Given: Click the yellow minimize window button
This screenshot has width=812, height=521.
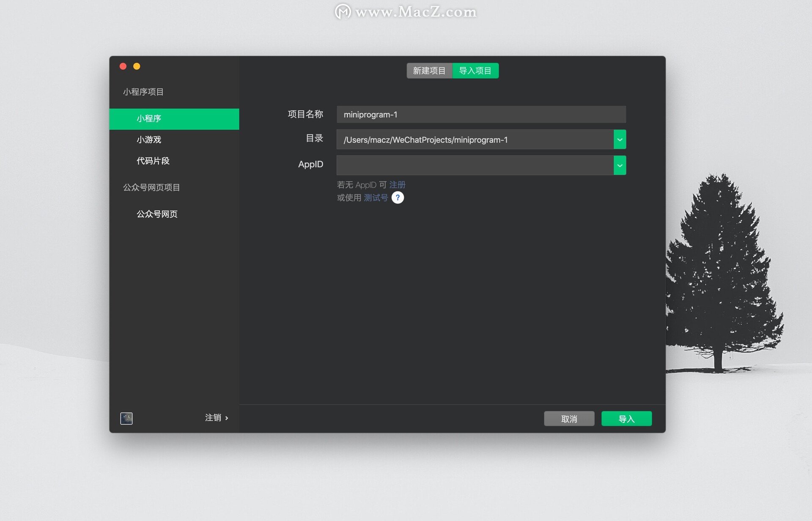Looking at the screenshot, I should (x=137, y=66).
